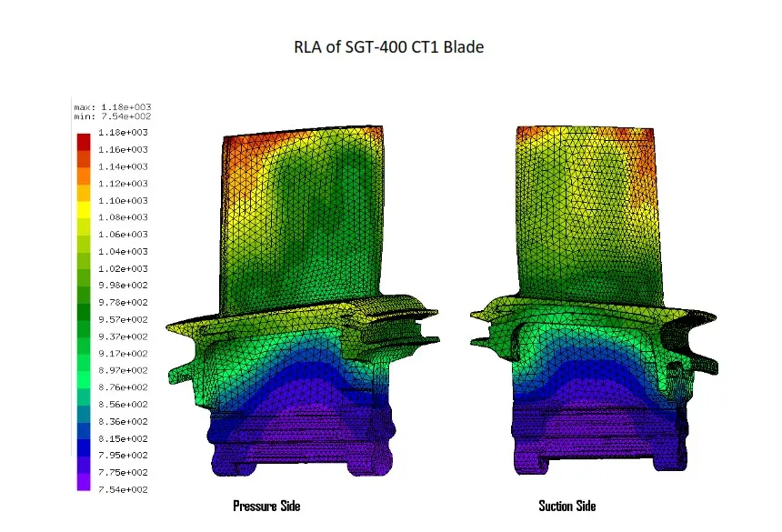This screenshot has width=782, height=532.
Task: Click the 9.17e+002 legend value
Action: (123, 354)
